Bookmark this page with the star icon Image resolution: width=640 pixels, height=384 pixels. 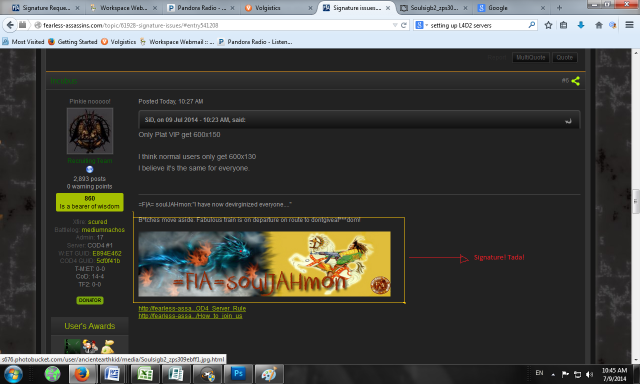[548, 25]
